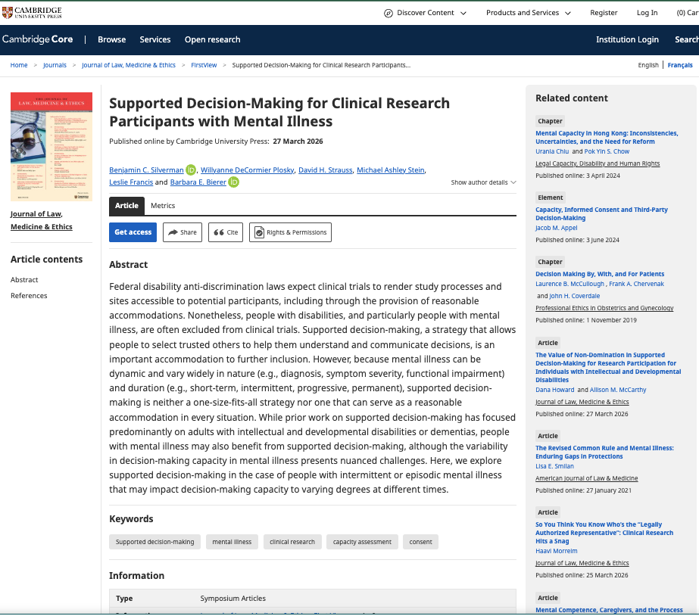The height and width of the screenshot is (616, 699).
Task: Open the Cite quotation tool
Action: [225, 232]
